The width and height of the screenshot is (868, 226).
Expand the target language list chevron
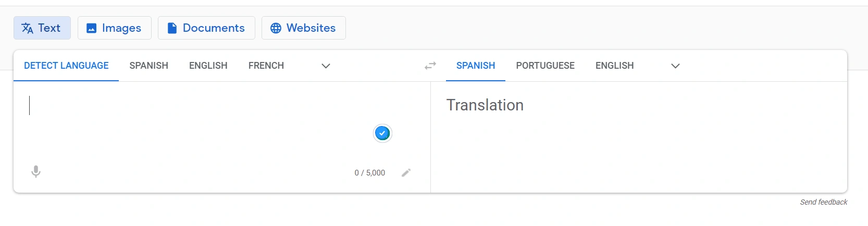point(676,66)
